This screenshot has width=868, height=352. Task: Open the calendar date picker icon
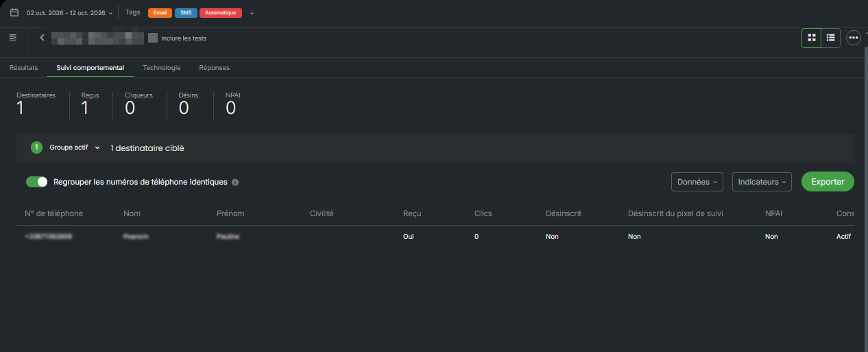pos(14,12)
